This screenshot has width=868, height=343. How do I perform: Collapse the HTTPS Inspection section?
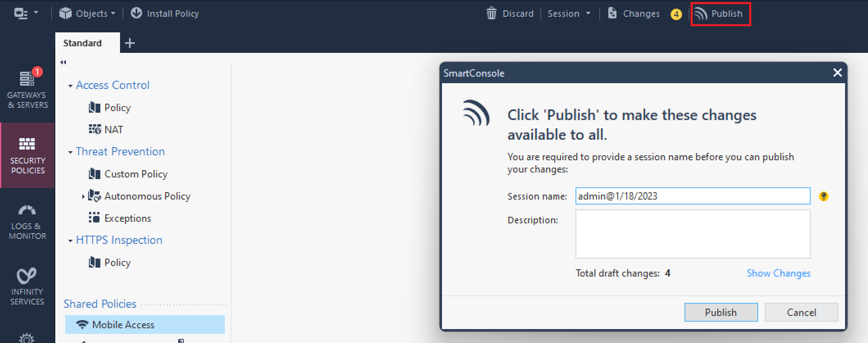point(70,241)
